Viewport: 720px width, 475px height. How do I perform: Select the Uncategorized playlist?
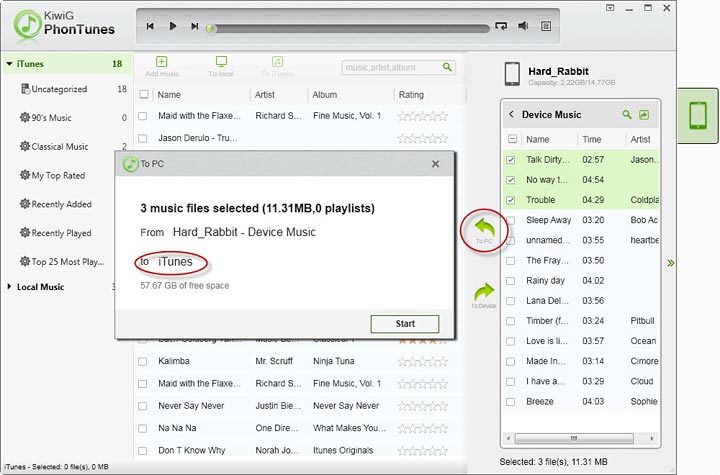coord(59,89)
